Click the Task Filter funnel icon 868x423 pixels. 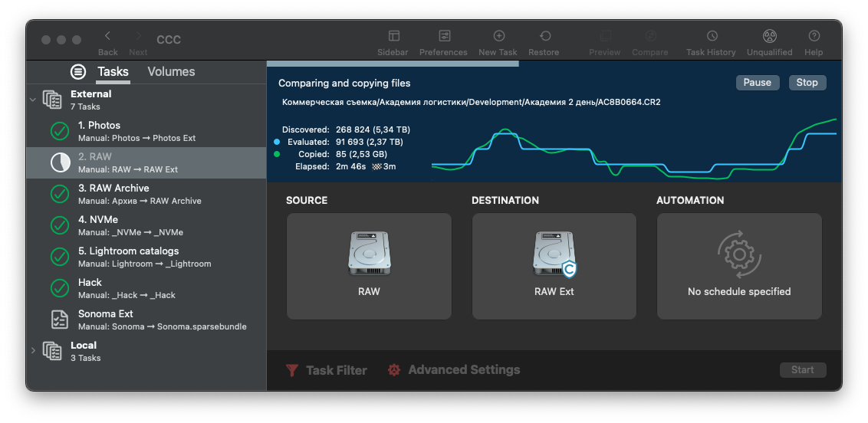tap(292, 370)
